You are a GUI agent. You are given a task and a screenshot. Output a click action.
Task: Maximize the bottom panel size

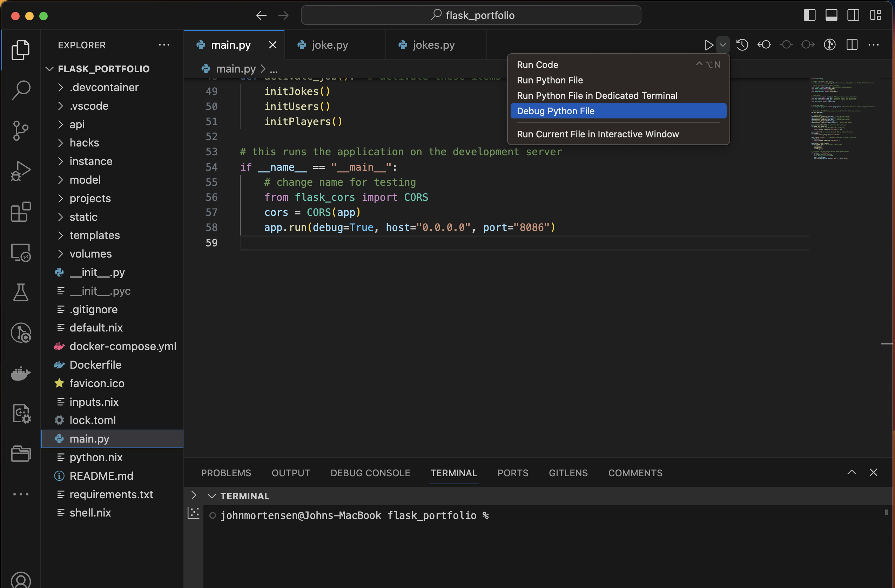point(852,472)
